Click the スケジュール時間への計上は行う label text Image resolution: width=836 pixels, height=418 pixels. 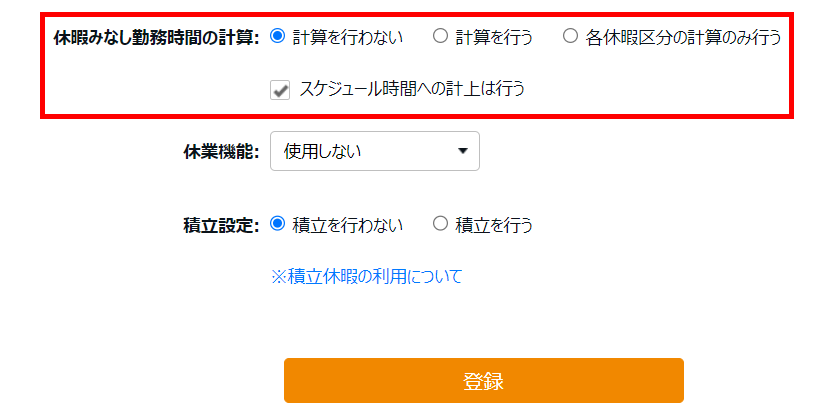(412, 89)
